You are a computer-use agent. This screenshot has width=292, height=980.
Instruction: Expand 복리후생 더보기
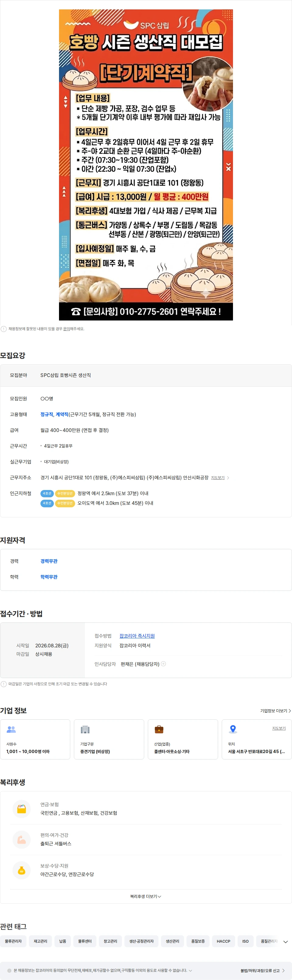[x=146, y=896]
